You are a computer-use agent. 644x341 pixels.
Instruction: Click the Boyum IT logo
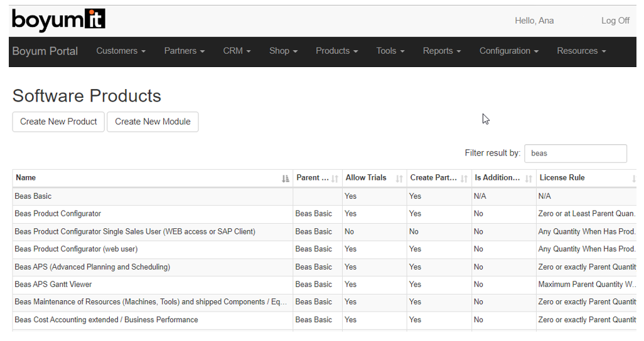pyautogui.click(x=58, y=21)
